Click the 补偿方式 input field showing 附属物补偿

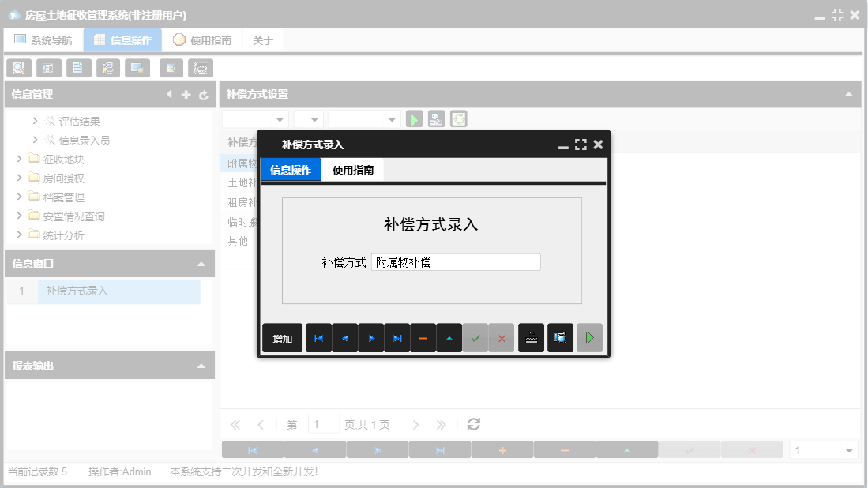point(456,261)
